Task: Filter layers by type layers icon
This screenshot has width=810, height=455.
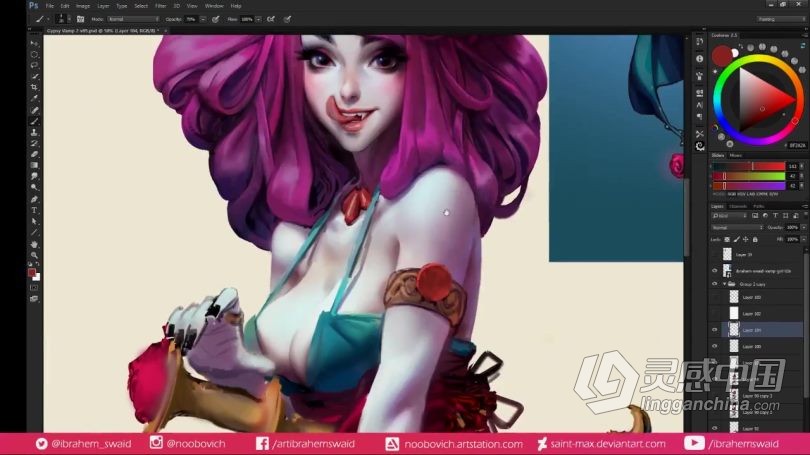Action: click(775, 215)
